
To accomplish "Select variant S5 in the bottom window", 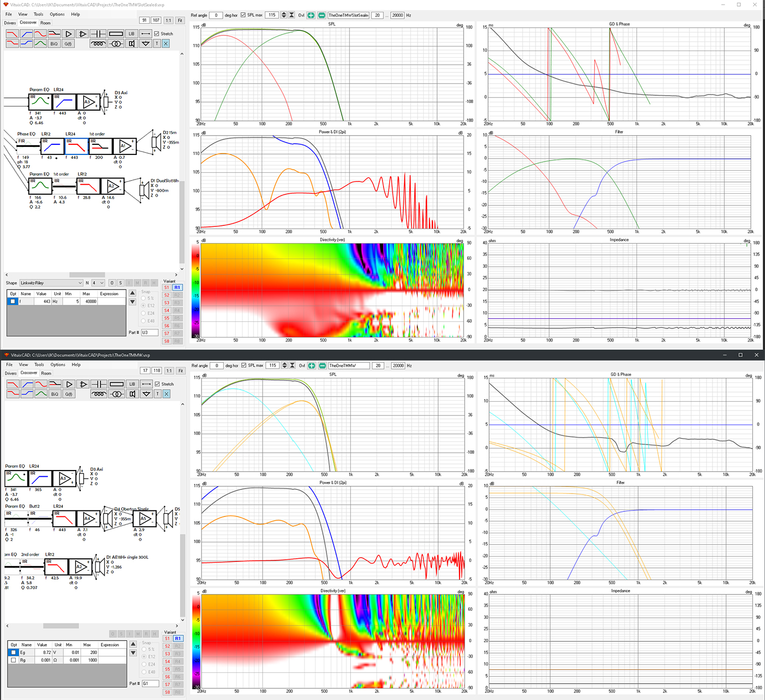I will coord(167,669).
